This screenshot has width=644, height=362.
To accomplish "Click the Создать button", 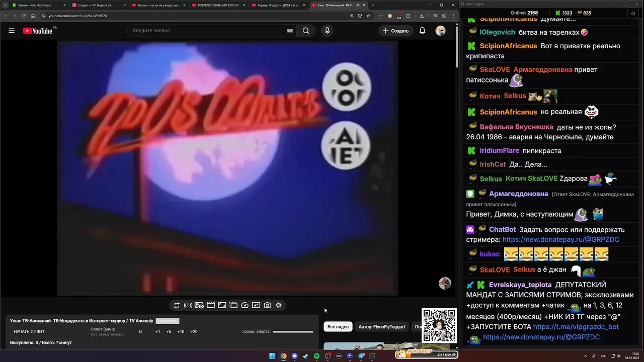I will point(396,31).
